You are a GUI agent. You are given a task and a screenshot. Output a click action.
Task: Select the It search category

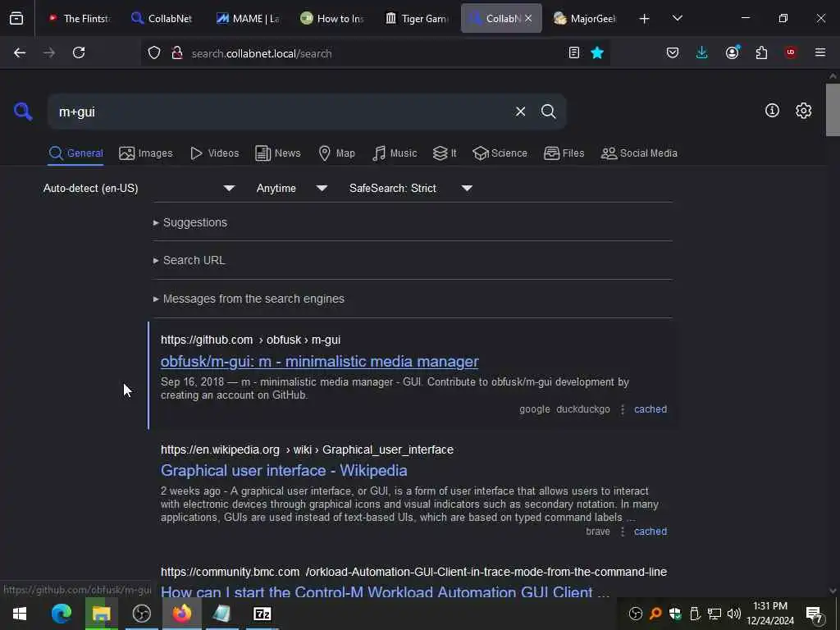pyautogui.click(x=445, y=153)
